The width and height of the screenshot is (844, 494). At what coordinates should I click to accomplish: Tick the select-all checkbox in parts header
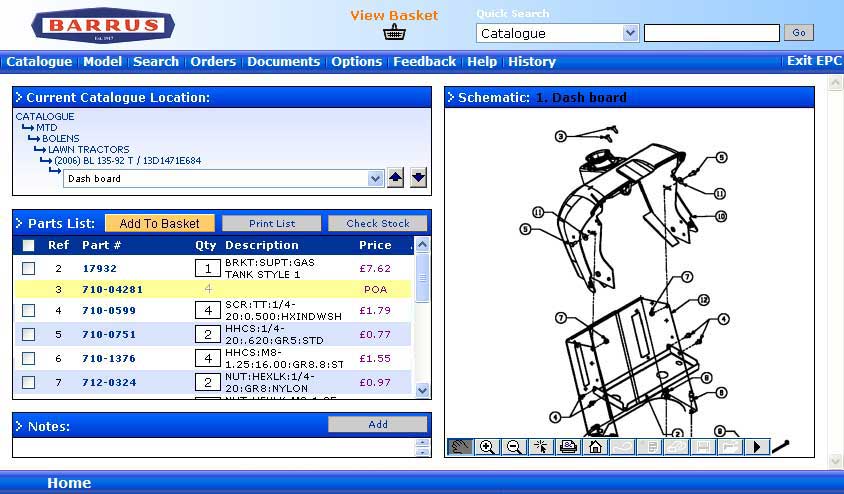[29, 245]
